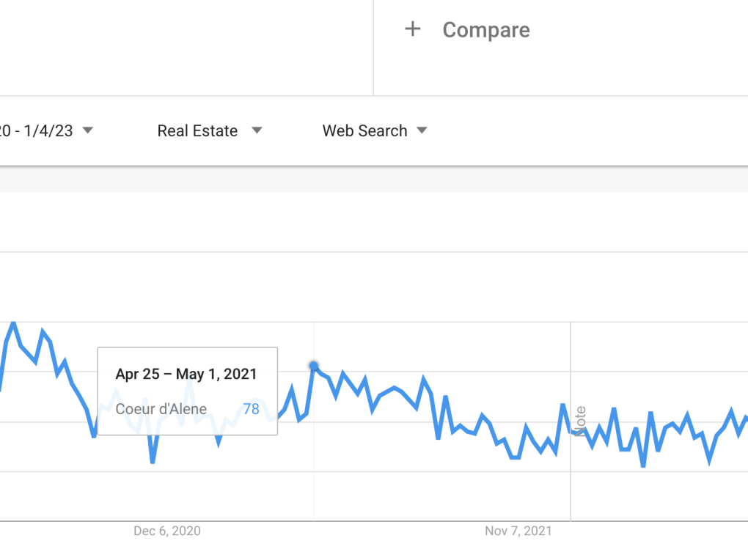Click the highest peak of the trend line
Image resolution: width=748 pixels, height=560 pixels.
[x=13, y=323]
